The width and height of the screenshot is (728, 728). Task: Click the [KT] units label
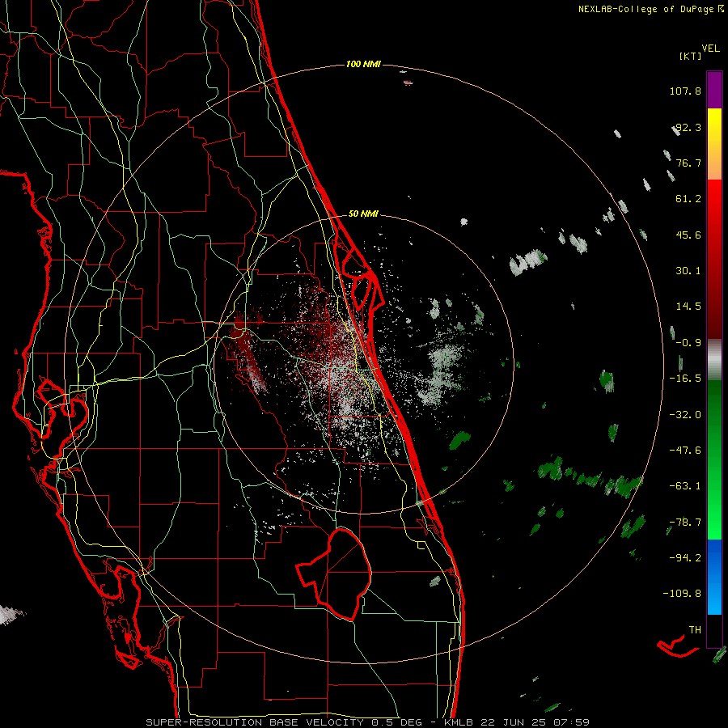pyautogui.click(x=690, y=56)
